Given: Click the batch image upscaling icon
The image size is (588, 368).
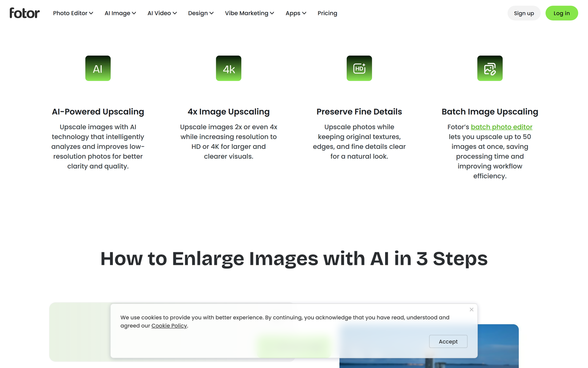Looking at the screenshot, I should [x=490, y=68].
